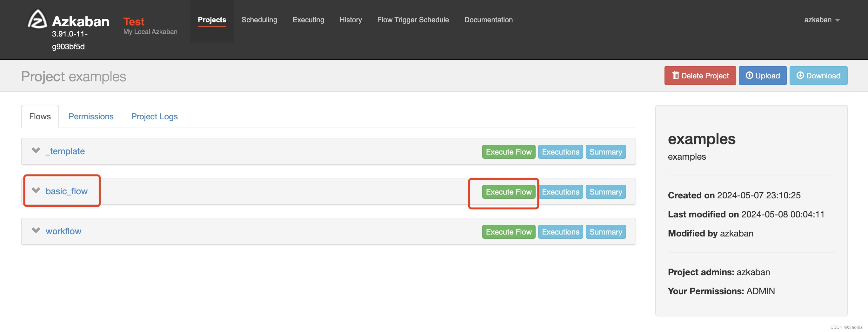Go to the Scheduling page
This screenshot has width=868, height=332.
[259, 20]
